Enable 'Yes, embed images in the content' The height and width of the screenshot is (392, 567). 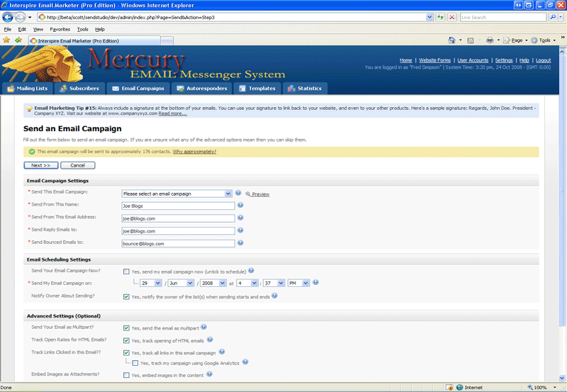click(x=126, y=376)
